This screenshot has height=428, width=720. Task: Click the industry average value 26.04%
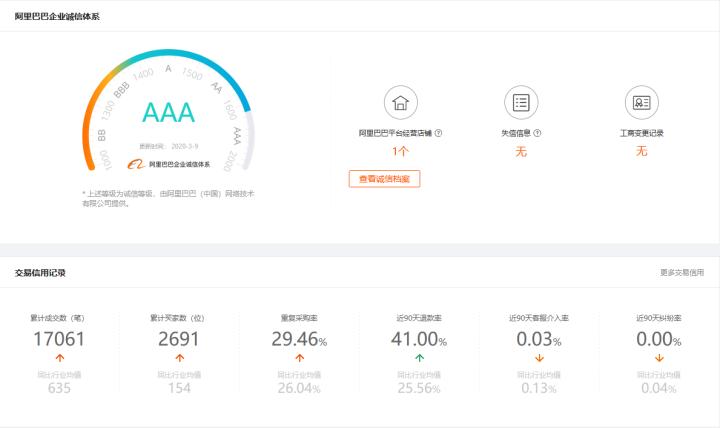[x=299, y=388]
